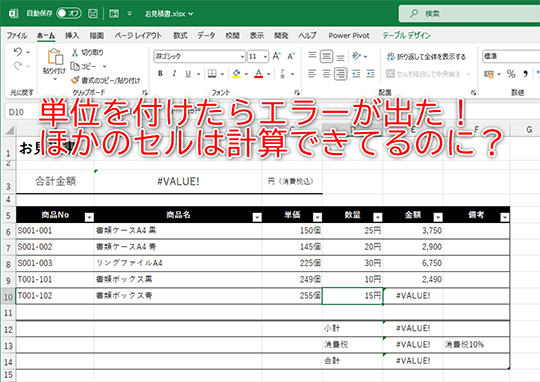Open the alignment group dialog launcher

click(474, 92)
